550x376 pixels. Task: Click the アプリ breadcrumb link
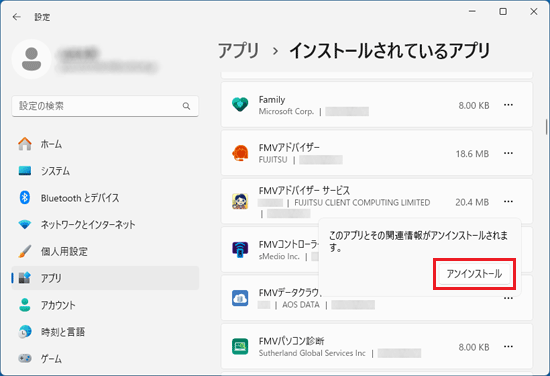(239, 51)
